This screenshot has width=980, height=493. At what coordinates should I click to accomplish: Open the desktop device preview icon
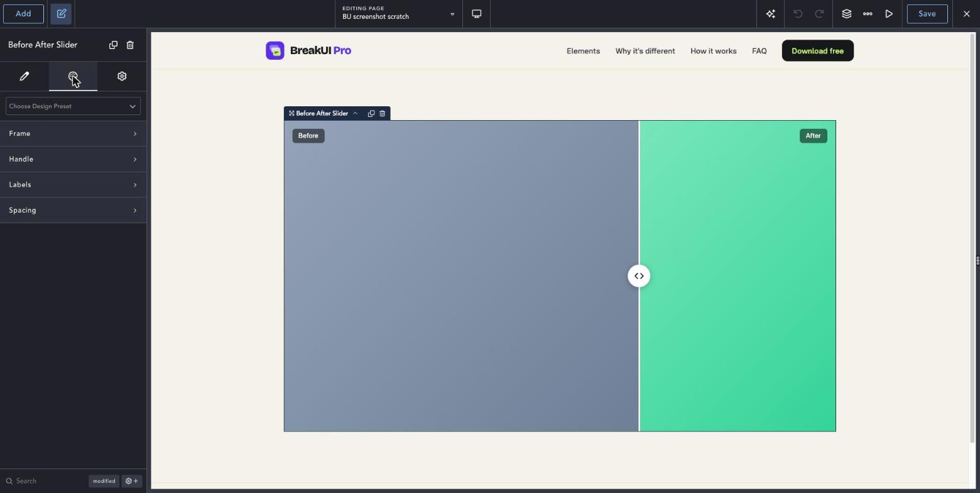477,14
